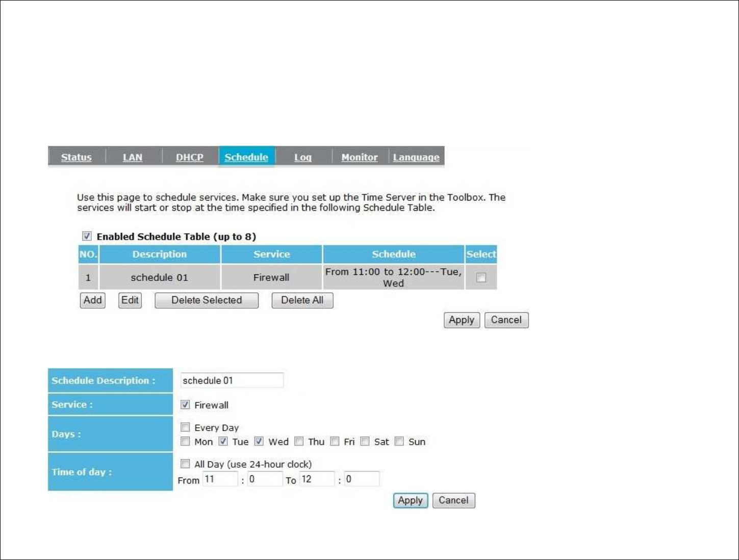Click row number 1 cell
Image resolution: width=739 pixels, height=560 pixels.
pos(88,277)
